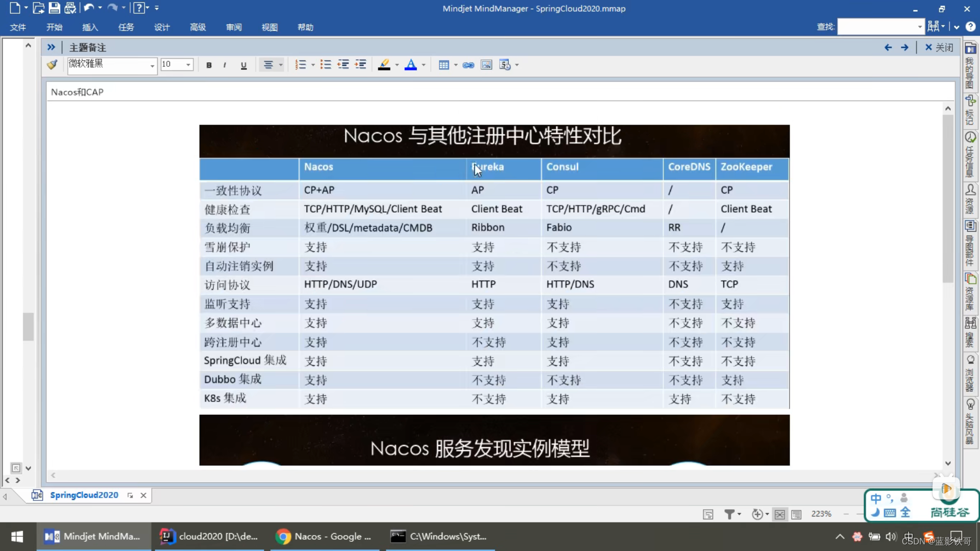980x551 pixels.
Task: Apply the font color A button
Action: [411, 65]
